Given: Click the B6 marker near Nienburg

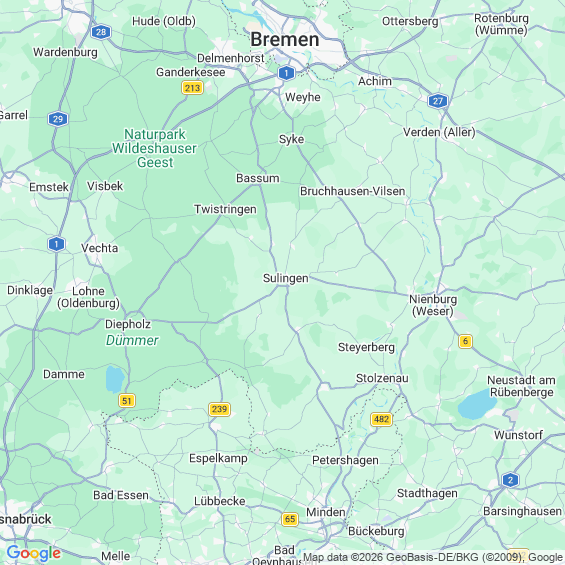Looking at the screenshot, I should 465,341.
